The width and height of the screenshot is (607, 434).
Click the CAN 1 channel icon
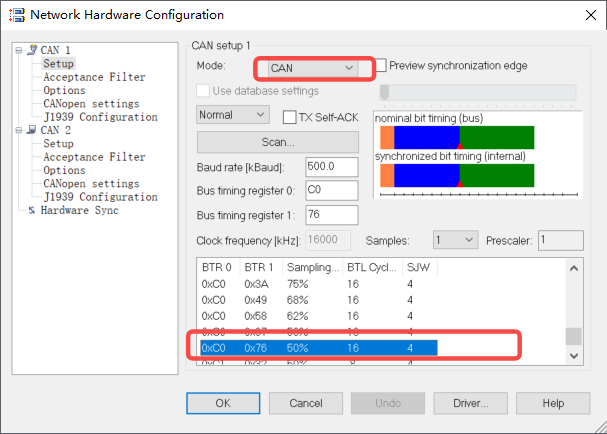tap(32, 50)
